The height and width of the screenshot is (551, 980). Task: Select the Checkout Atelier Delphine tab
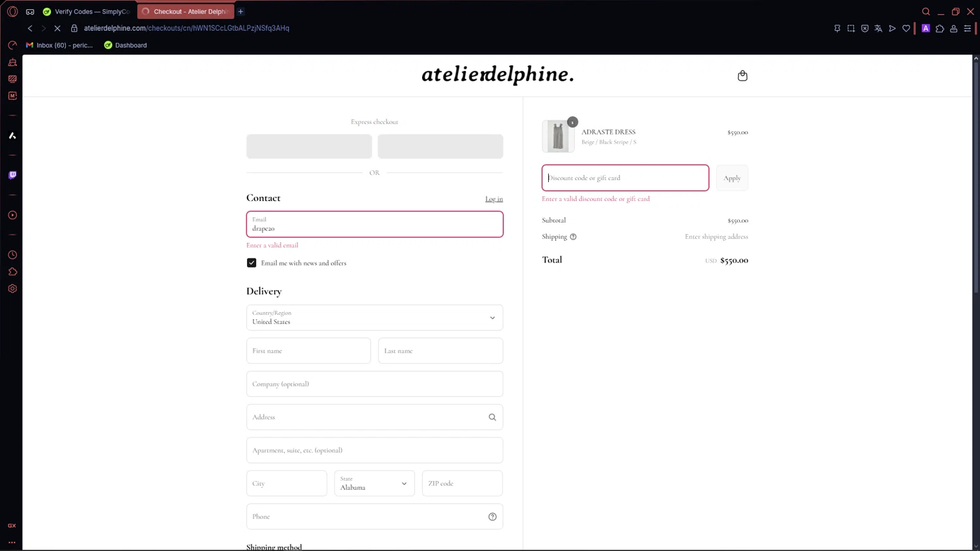[186, 12]
